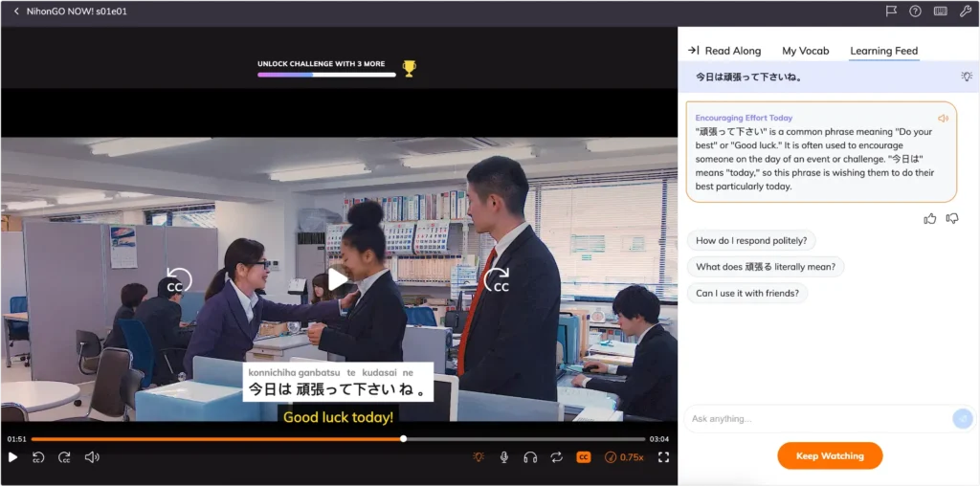Show keyboard shortcuts icon
Image resolution: width=980 pixels, height=486 pixels.
click(940, 11)
